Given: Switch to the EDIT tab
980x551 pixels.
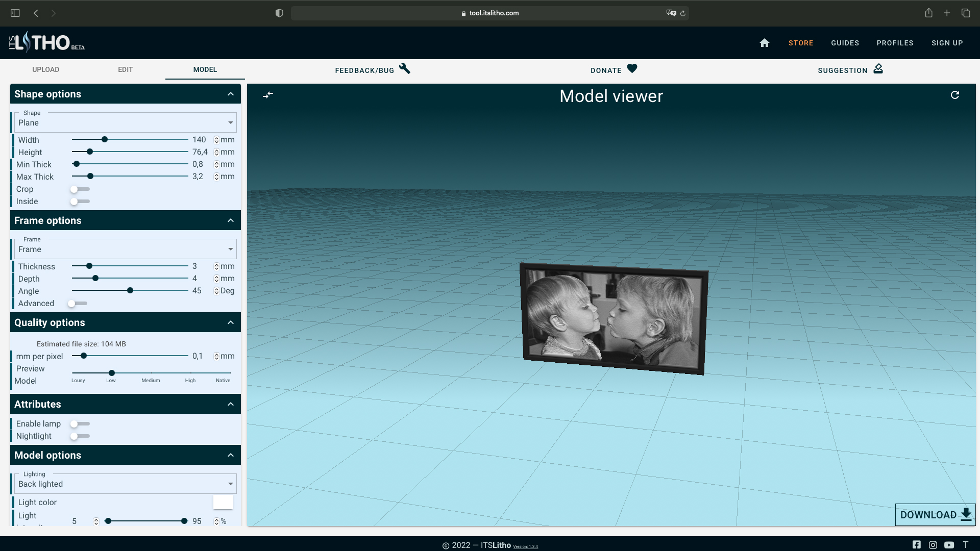Looking at the screenshot, I should [125, 69].
